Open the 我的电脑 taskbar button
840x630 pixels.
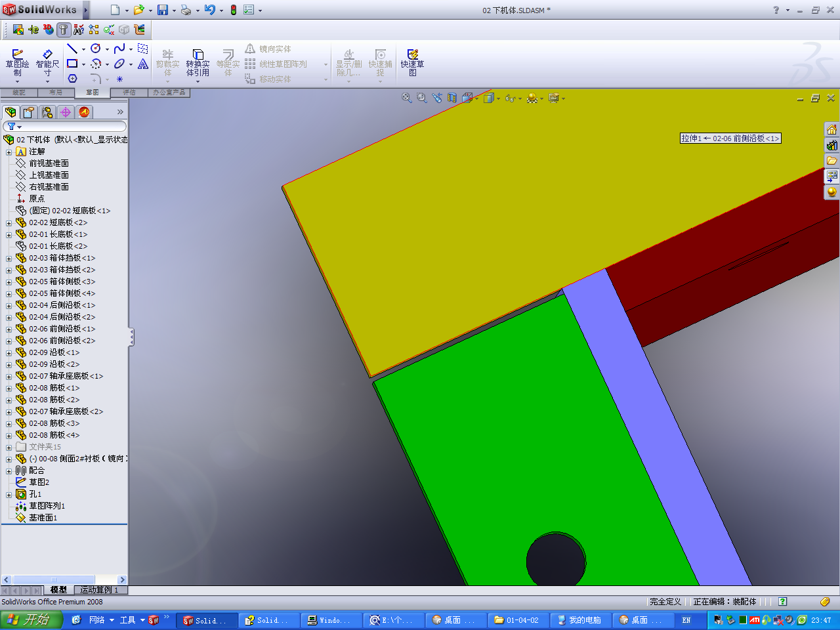[580, 620]
